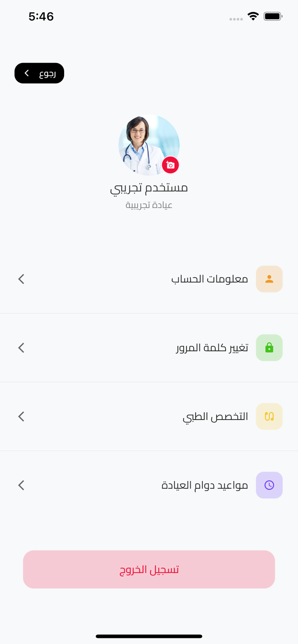This screenshot has height=644, width=298.
Task: Tap the back arrow inside the رجوع button
Action: click(x=27, y=73)
